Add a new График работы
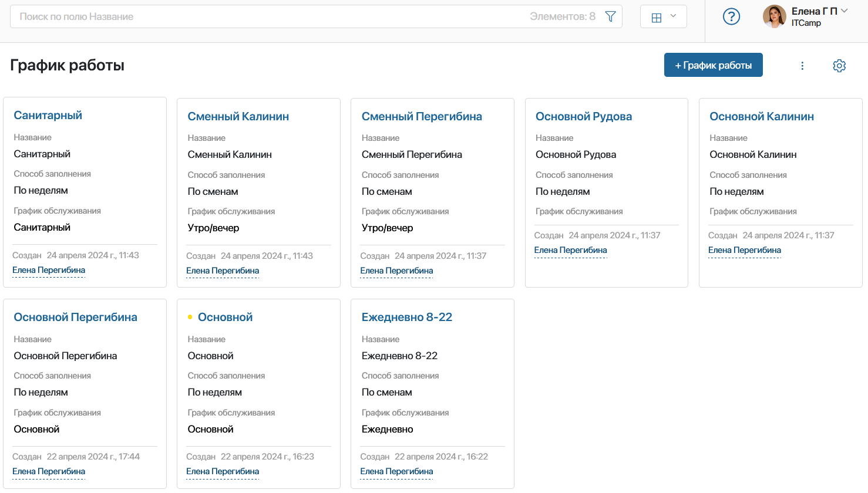 [714, 65]
